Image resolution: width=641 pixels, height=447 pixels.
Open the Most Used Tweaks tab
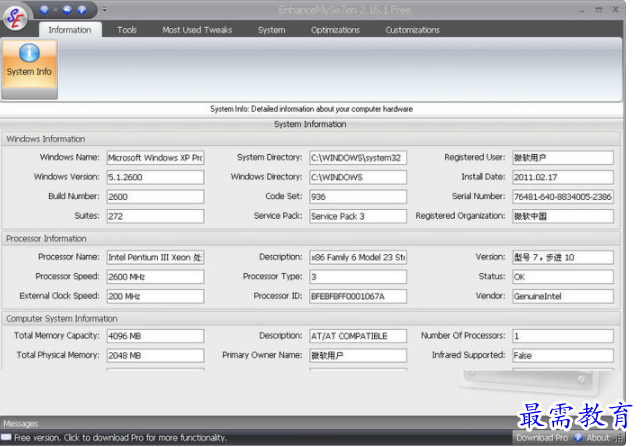click(197, 30)
